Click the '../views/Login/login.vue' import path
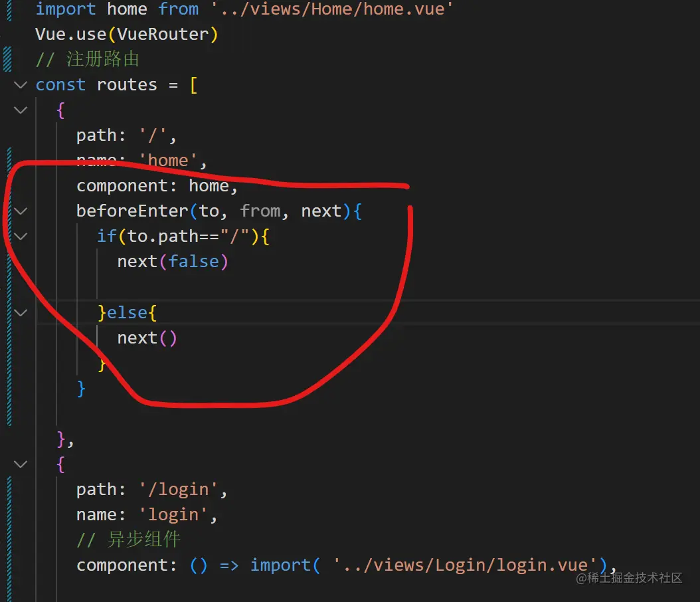 [x=465, y=565]
